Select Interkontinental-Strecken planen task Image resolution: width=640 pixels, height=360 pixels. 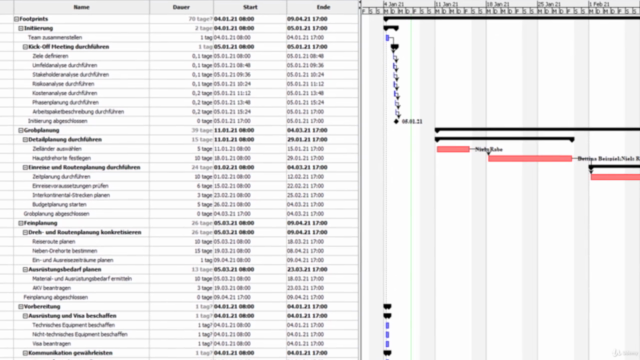point(71,196)
